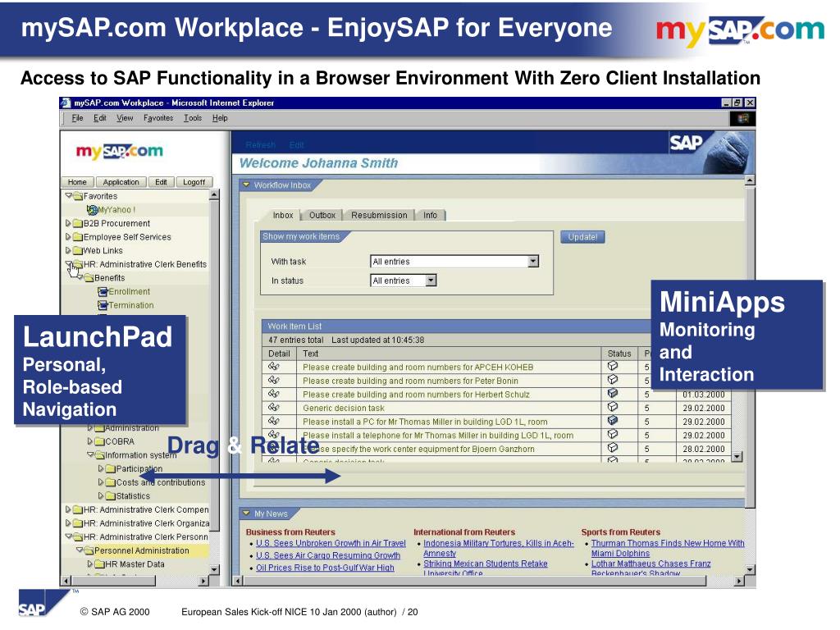Screen dimensions: 840x630
Task: Expand the Employee Self Services node
Action: click(68, 236)
